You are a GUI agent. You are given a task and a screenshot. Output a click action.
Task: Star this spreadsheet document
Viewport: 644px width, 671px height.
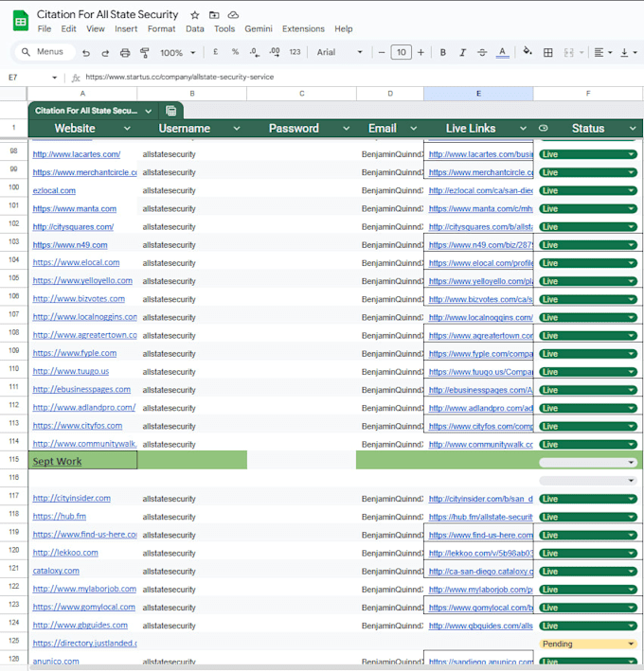195,15
